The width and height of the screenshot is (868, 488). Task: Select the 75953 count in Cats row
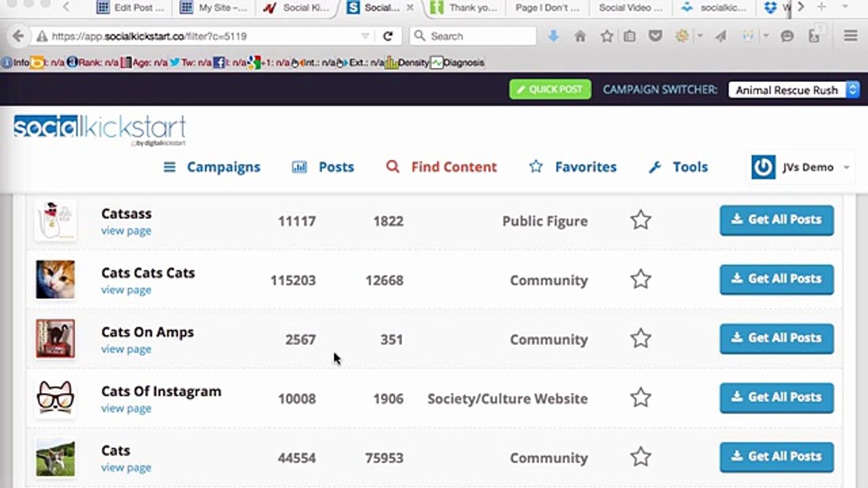(x=384, y=457)
